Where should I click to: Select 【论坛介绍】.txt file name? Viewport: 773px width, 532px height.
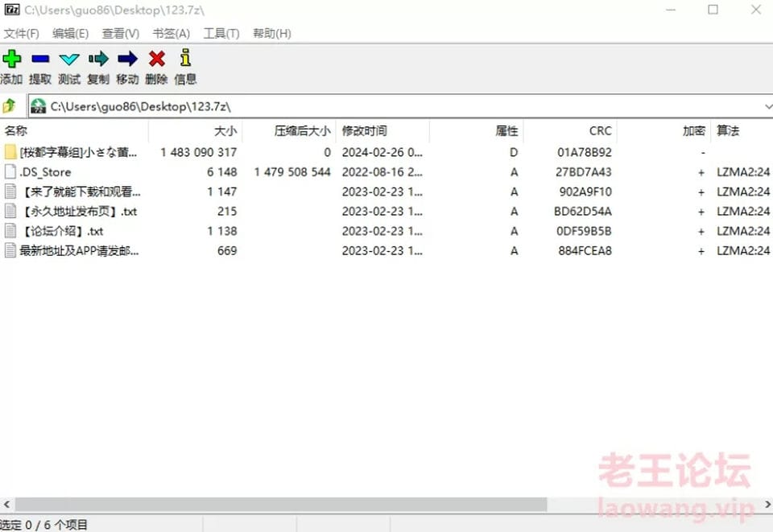click(x=62, y=231)
